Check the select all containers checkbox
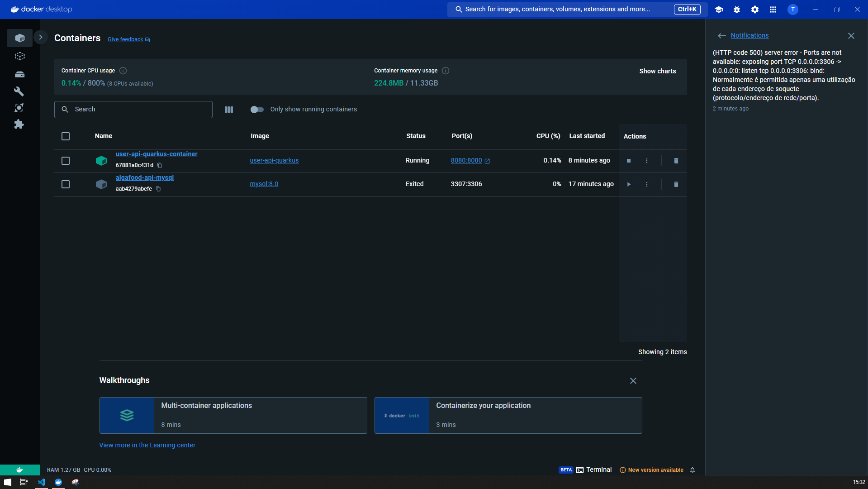Screen dimensions: 868x489 [x=66, y=136]
